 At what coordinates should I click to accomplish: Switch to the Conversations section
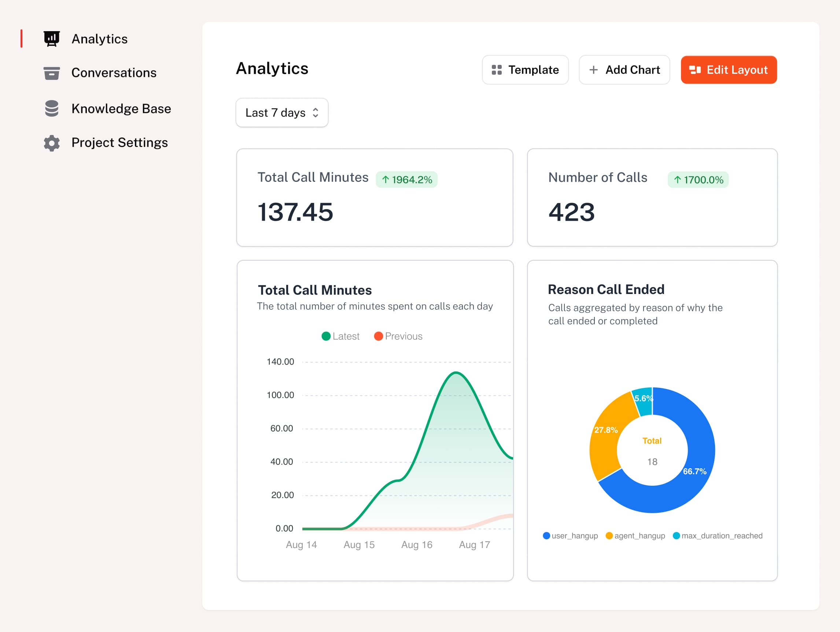114,73
